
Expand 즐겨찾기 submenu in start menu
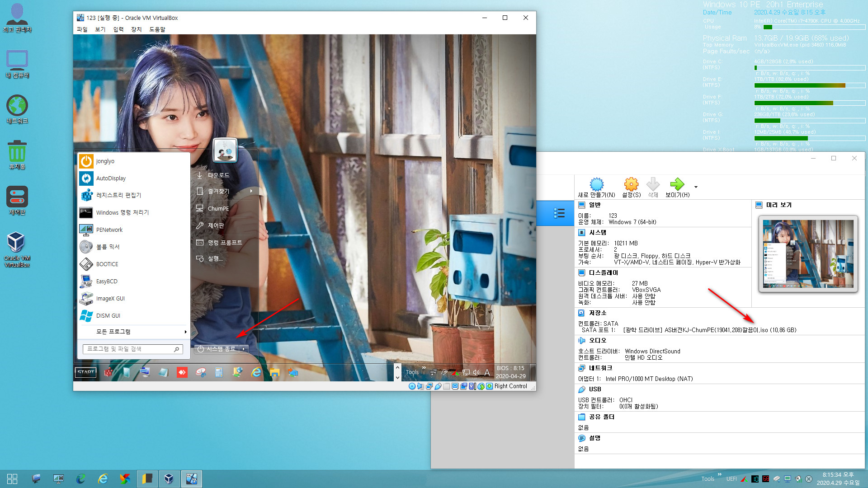pyautogui.click(x=224, y=191)
